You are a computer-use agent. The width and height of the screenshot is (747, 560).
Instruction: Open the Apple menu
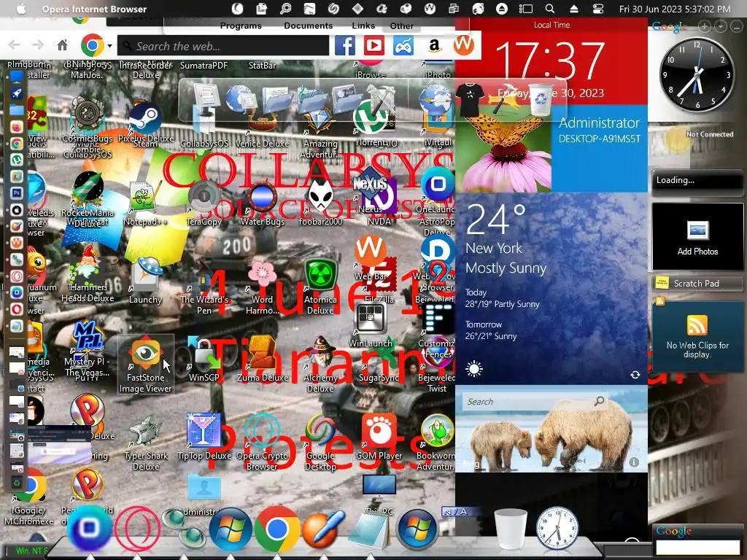pyautogui.click(x=20, y=9)
